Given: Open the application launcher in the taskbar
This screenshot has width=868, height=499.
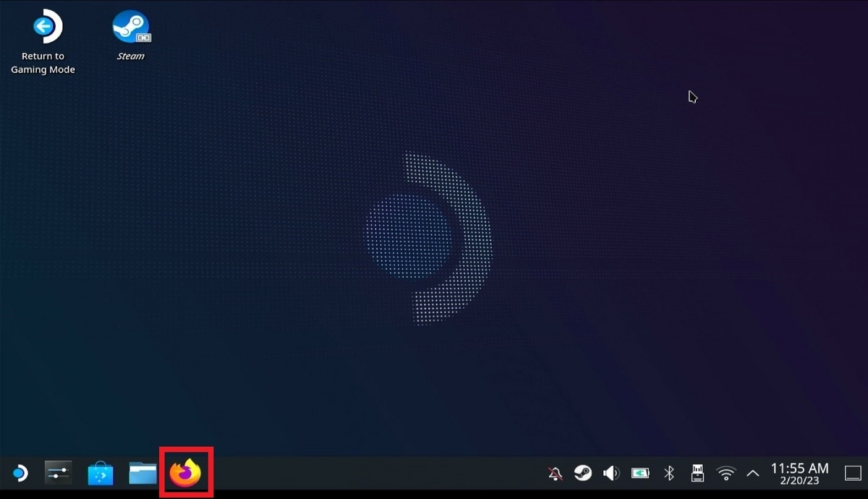Looking at the screenshot, I should point(19,474).
